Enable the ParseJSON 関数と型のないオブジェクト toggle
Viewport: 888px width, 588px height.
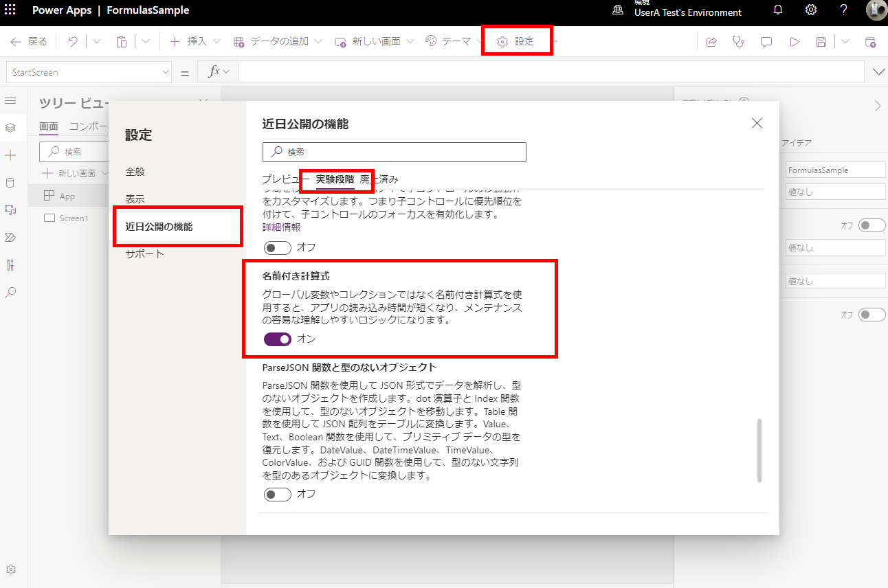pos(277,494)
